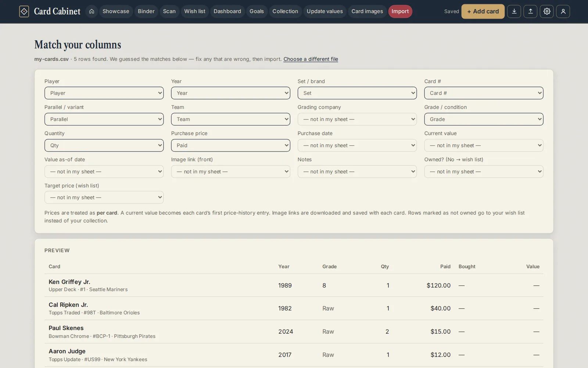The image size is (588, 368).
Task: Open the Image link (front) dropdown
Action: tap(230, 171)
